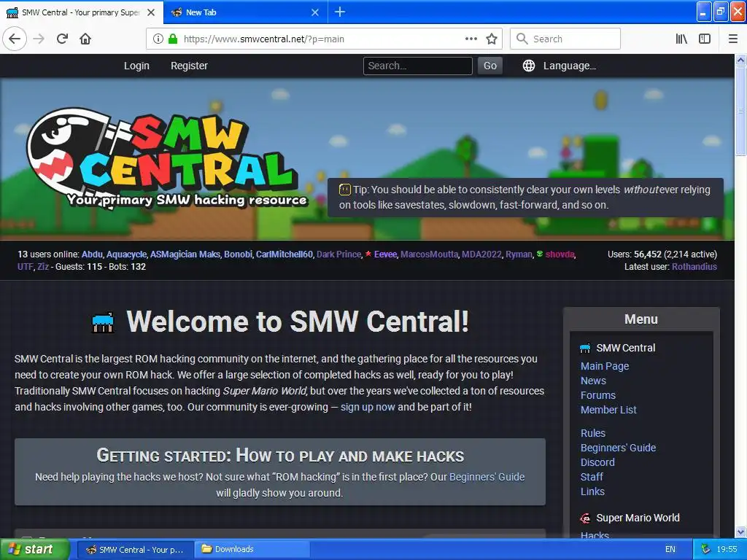The image size is (747, 560).
Task: Open Beginners' Guide in the side menu
Action: [618, 448]
